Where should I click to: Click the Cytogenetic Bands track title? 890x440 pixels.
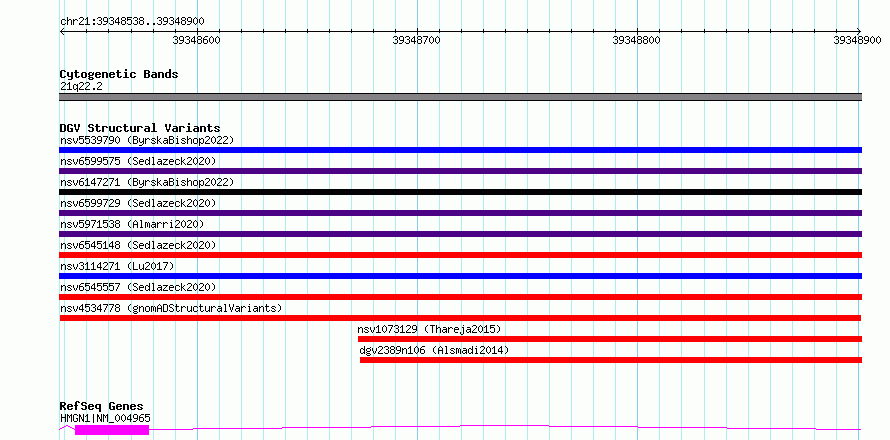tap(119, 74)
